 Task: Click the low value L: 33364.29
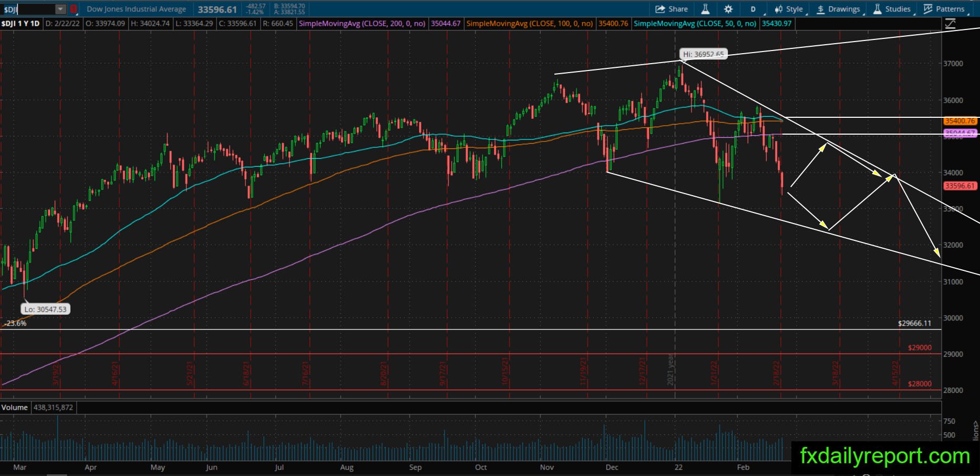(x=193, y=24)
